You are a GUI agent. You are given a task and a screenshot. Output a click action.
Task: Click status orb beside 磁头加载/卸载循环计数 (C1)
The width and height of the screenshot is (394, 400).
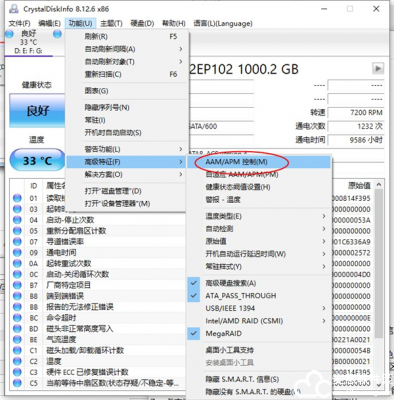pos(17,351)
